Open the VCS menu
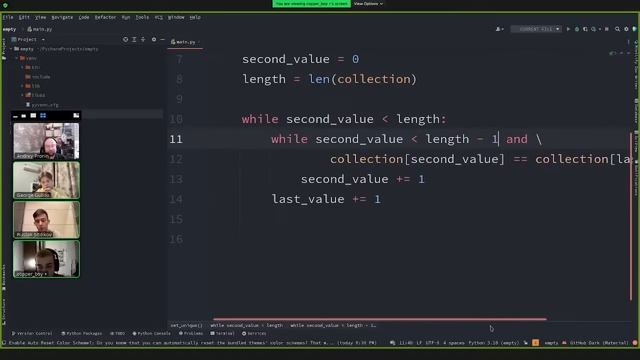Image resolution: width=640 pixels, height=360 pixels. pyautogui.click(x=158, y=17)
